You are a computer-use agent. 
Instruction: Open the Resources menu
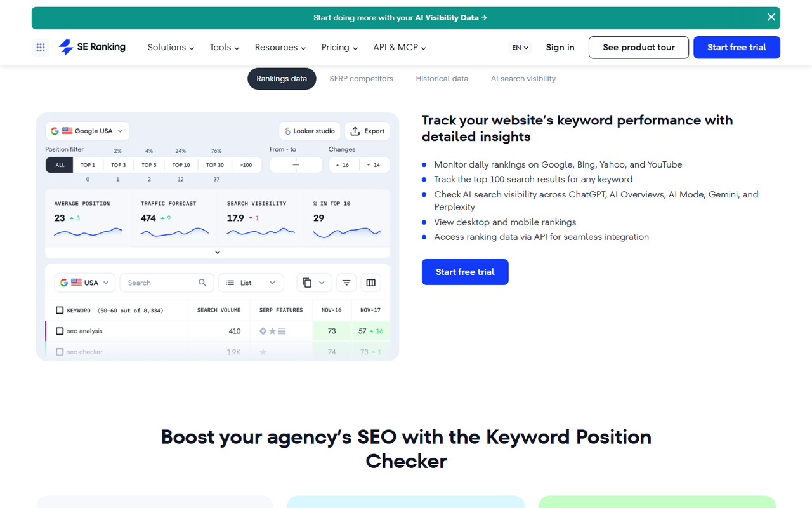click(280, 47)
